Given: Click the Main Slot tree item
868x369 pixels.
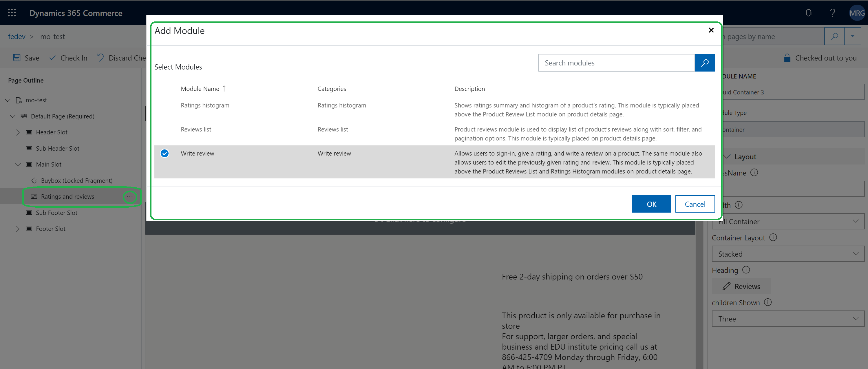Looking at the screenshot, I should (x=48, y=164).
